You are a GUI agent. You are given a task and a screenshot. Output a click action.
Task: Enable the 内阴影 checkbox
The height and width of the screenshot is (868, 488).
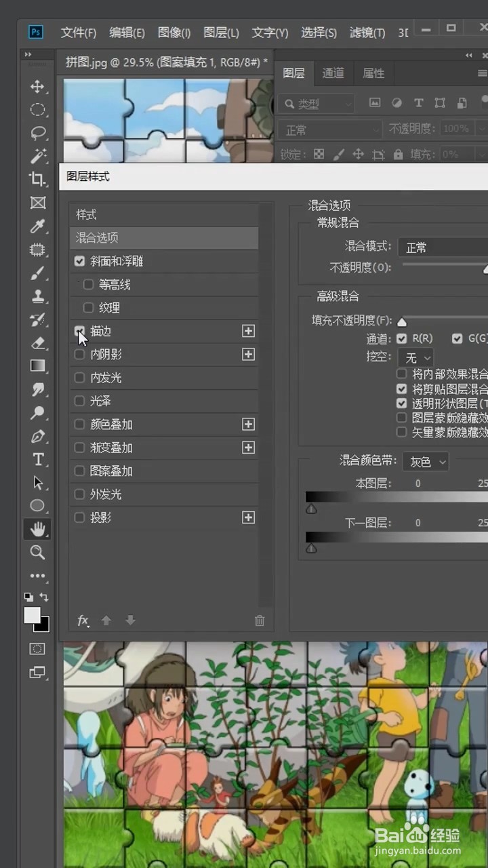[80, 354]
